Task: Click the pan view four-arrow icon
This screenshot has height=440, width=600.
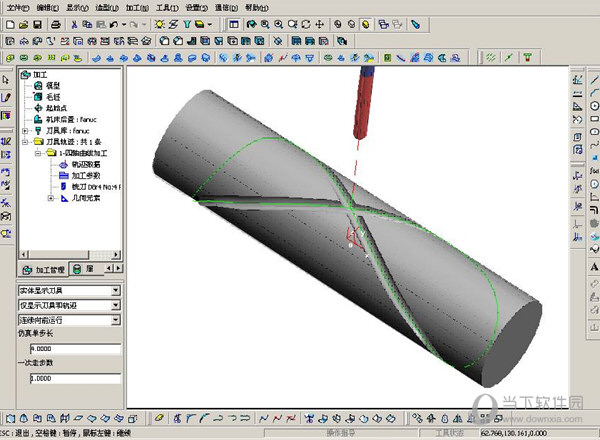Action: [320, 25]
